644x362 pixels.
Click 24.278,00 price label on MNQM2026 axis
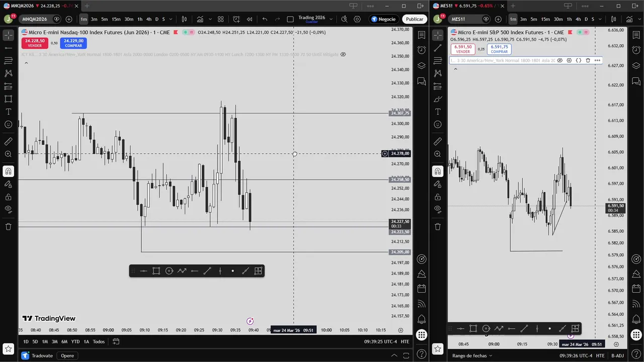click(400, 153)
